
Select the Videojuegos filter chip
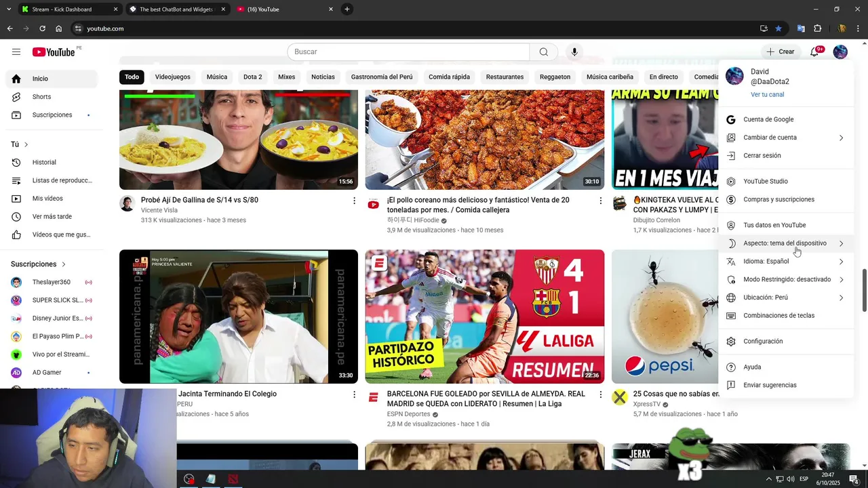173,77
